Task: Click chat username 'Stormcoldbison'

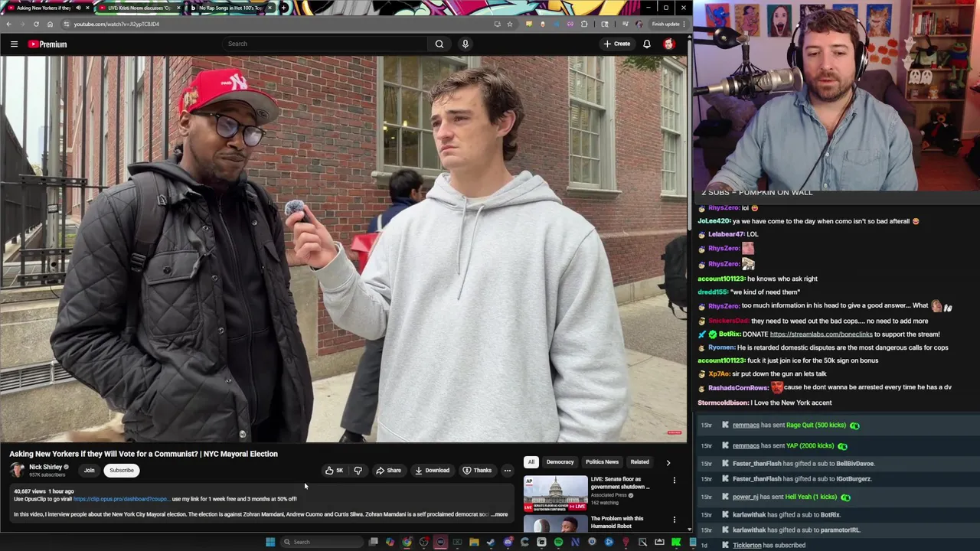Action: (724, 403)
